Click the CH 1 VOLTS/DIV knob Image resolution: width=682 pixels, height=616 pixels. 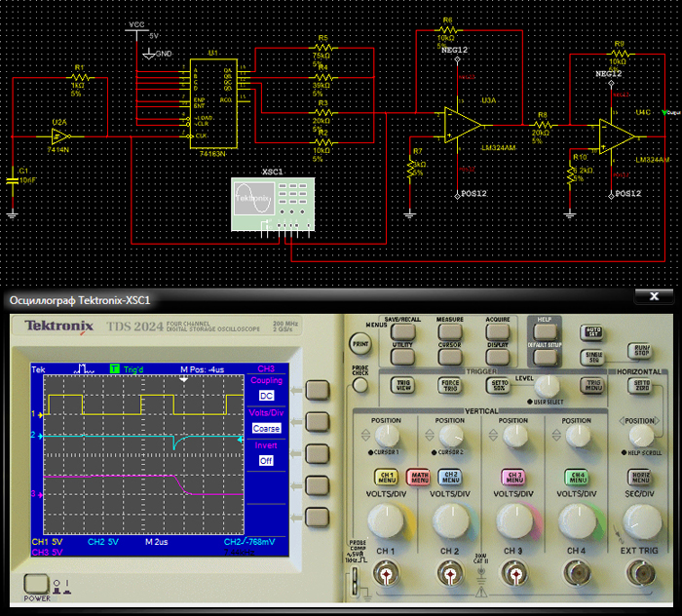pos(387,521)
